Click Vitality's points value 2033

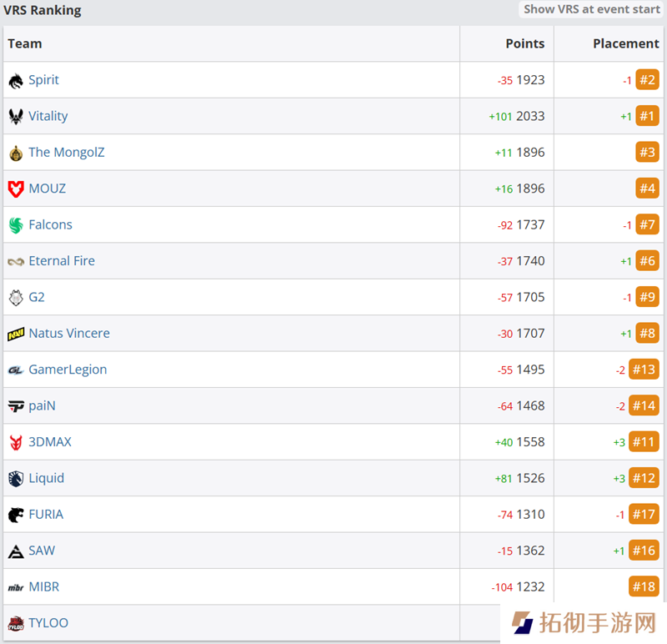(530, 116)
